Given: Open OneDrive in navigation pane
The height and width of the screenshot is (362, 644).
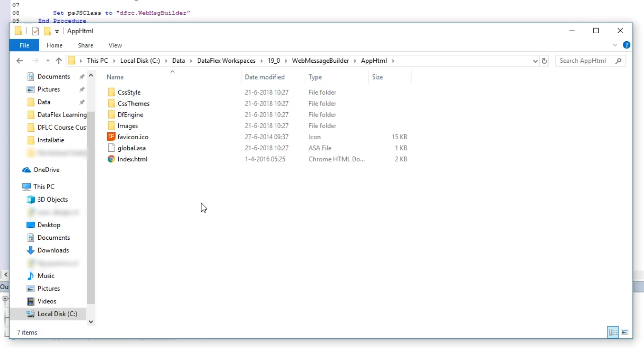Looking at the screenshot, I should click(x=46, y=170).
